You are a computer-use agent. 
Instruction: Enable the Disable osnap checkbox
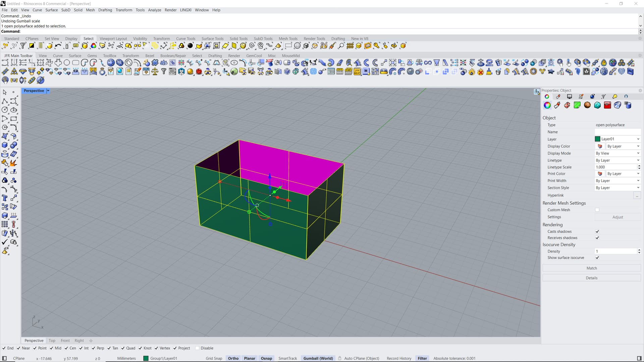point(197,348)
